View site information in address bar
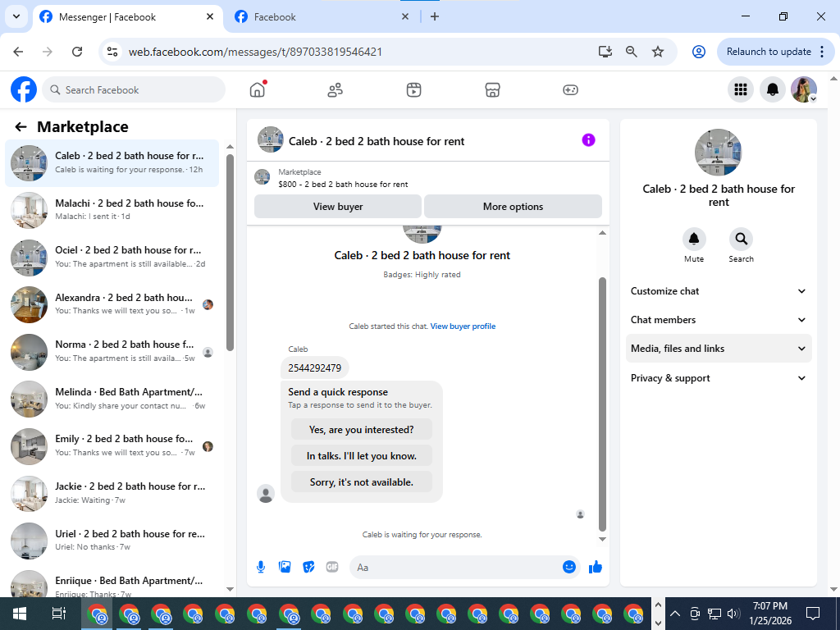 point(112,52)
